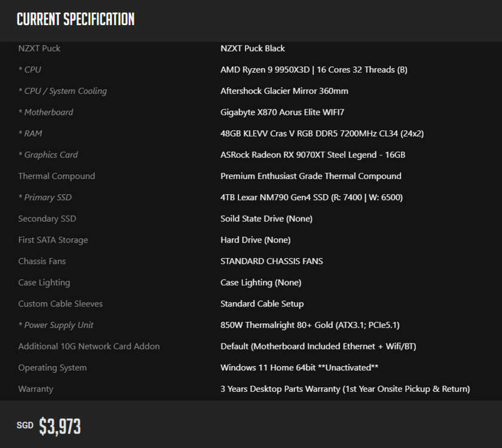Choose the 48GB KLEVV Cras V RAM entry
This screenshot has height=448, width=502.
tap(322, 134)
